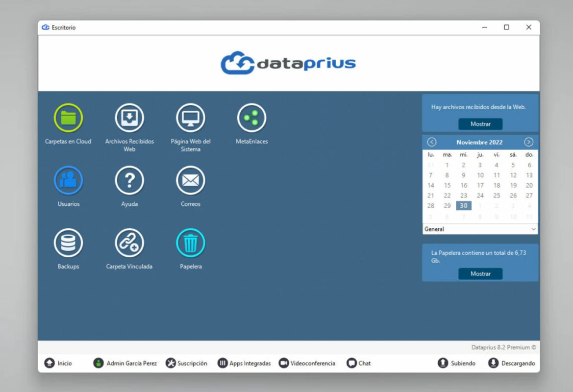Image resolution: width=573 pixels, height=392 pixels.
Task: Select day 1 of Noviembre
Action: (448, 165)
